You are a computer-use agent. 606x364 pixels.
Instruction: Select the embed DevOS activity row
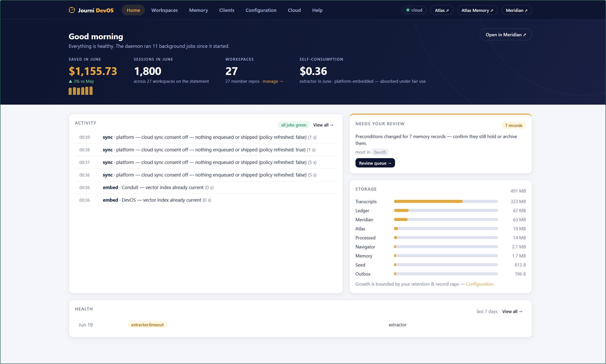pos(206,200)
